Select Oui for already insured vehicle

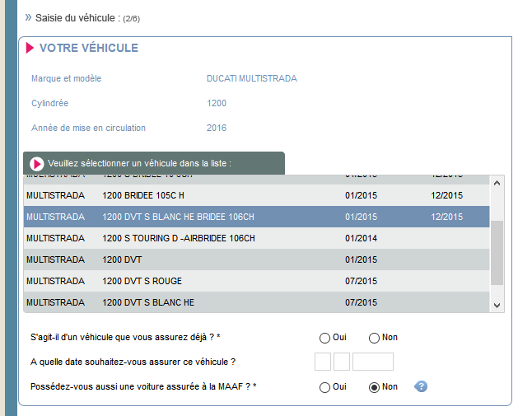(x=324, y=338)
